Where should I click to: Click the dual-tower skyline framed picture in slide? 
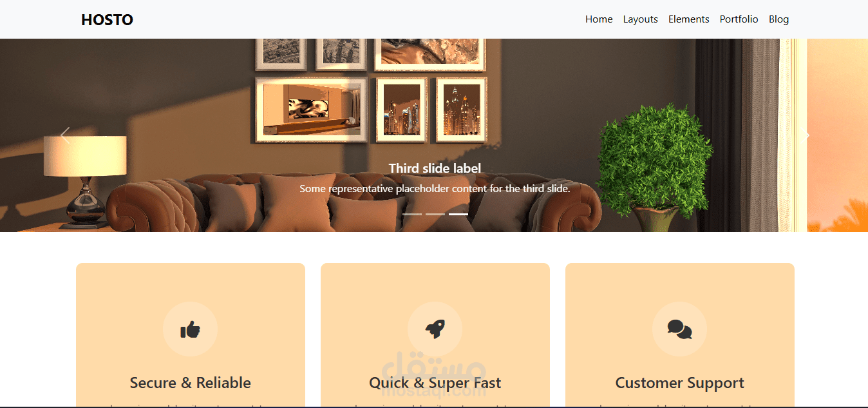461,110
